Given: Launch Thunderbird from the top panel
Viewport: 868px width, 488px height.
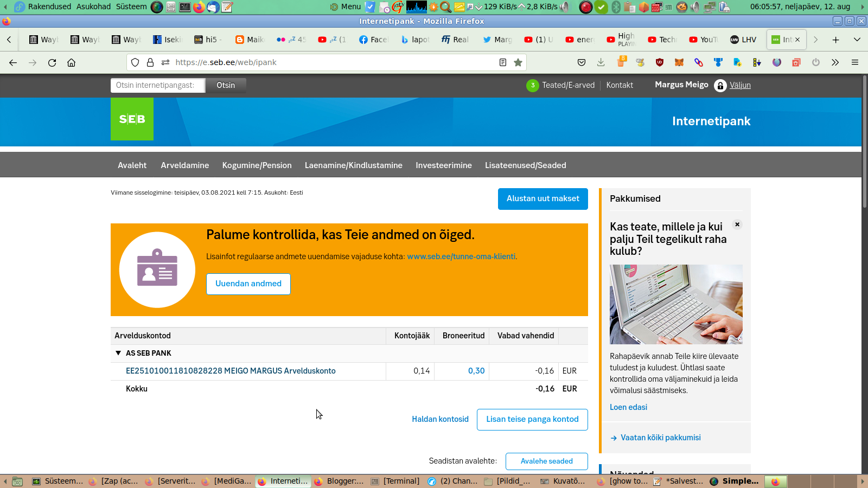Looking at the screenshot, I should tap(213, 7).
